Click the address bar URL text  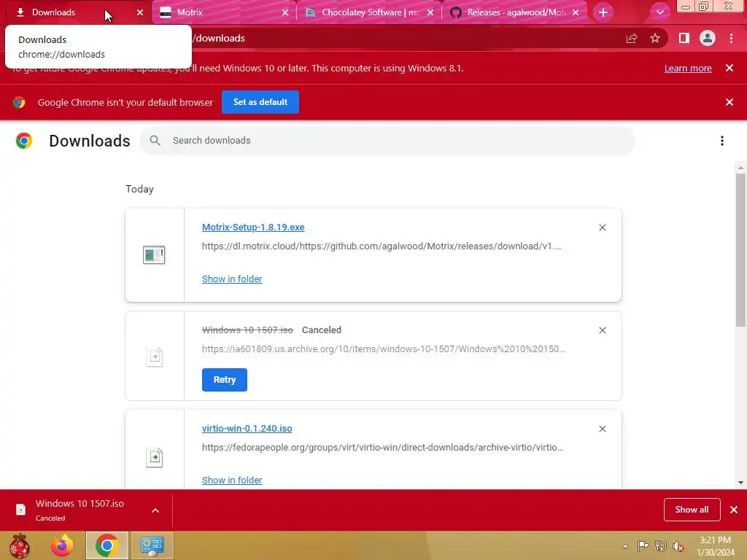coord(220,39)
